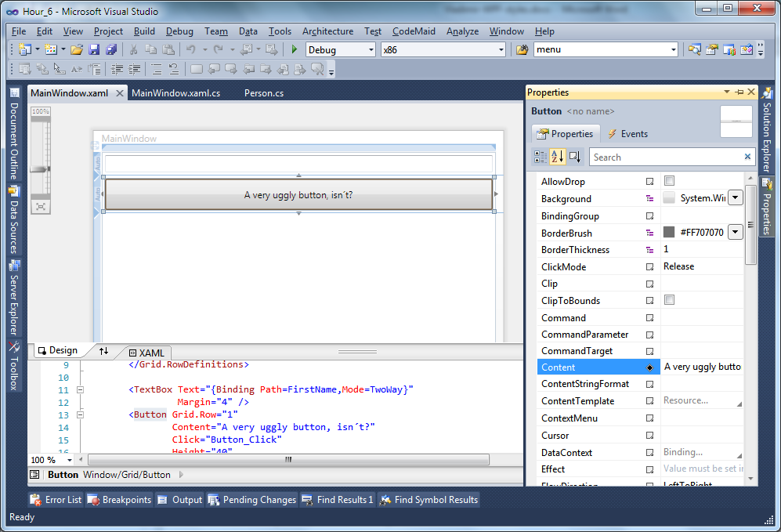Collapse the TextBox XAML element

point(80,389)
